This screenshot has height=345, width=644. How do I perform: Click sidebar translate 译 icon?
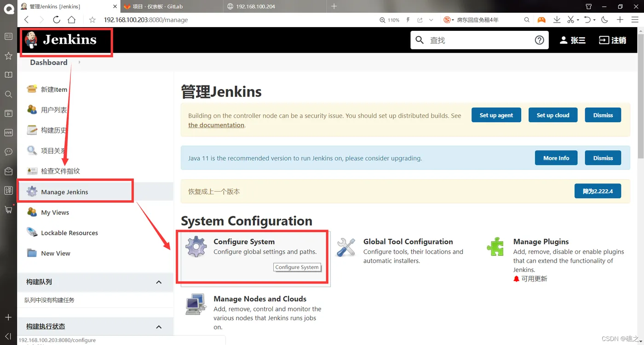click(x=8, y=190)
